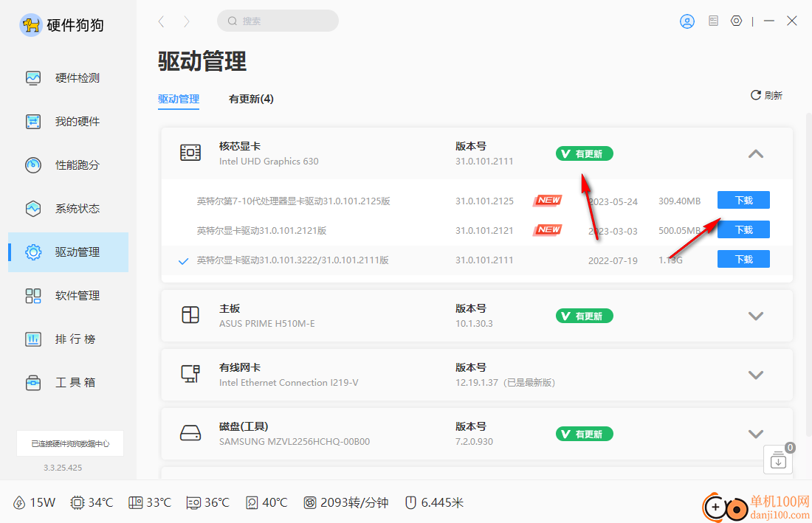Click the 6.445米 mouse distance indicator
812x523 pixels.
point(434,502)
